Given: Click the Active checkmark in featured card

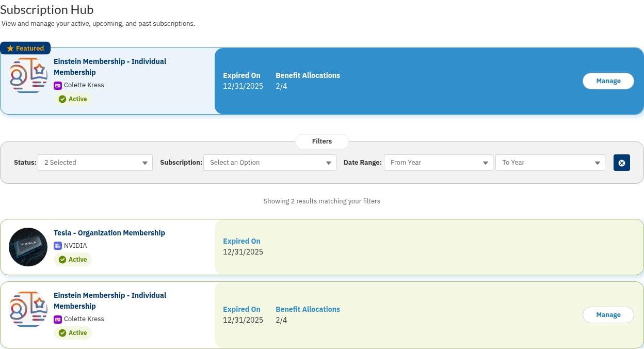Looking at the screenshot, I should pos(62,99).
